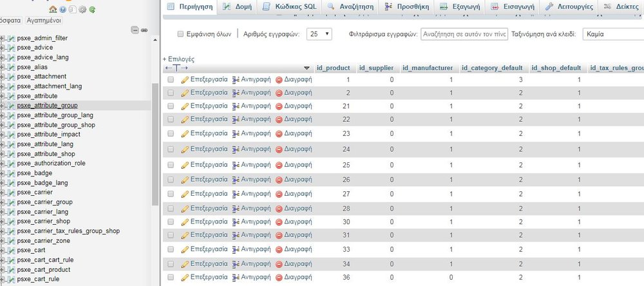The width and height of the screenshot is (644, 286).
Task: Sort by id_product column header
Action: tap(333, 68)
